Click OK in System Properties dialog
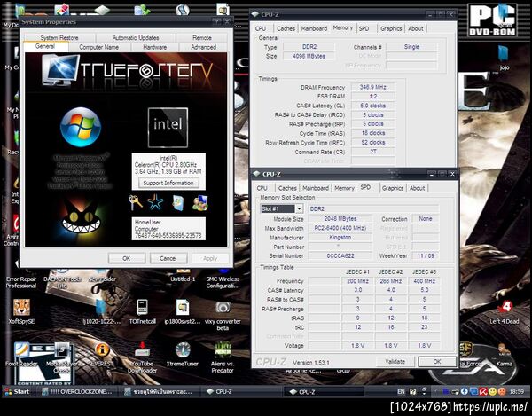The height and width of the screenshot is (416, 532). (x=126, y=258)
